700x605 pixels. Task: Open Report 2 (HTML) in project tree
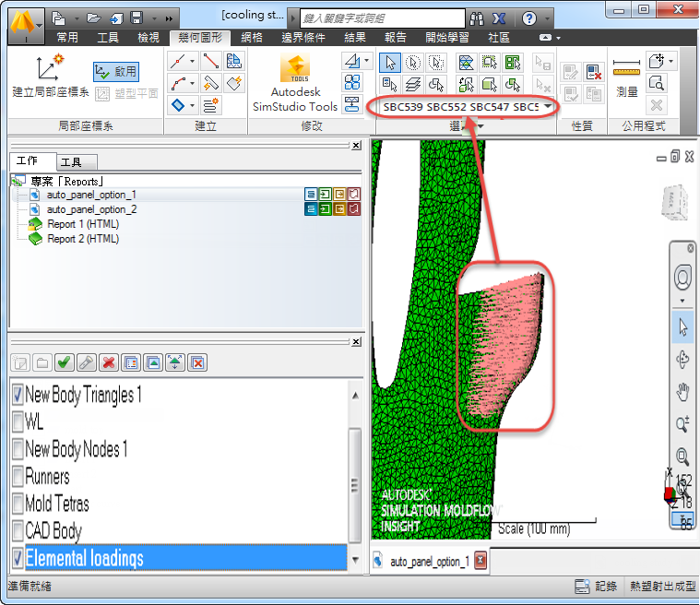[x=83, y=239]
